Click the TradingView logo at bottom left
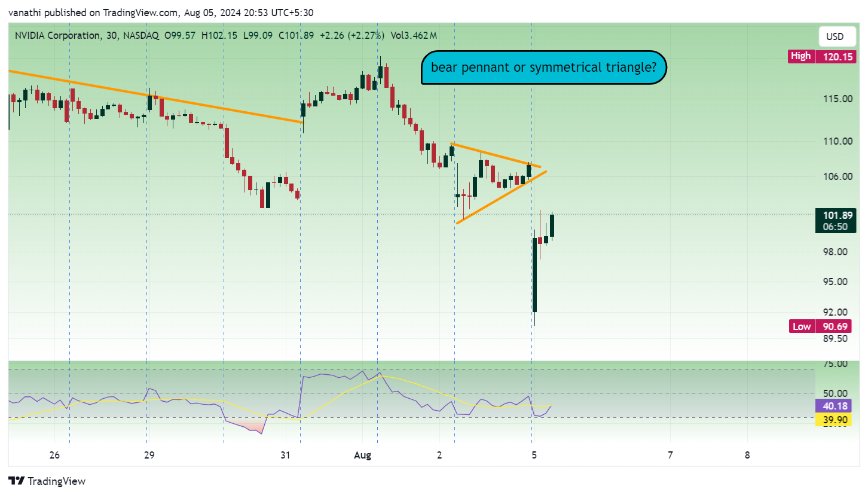868x495 pixels. (47, 481)
